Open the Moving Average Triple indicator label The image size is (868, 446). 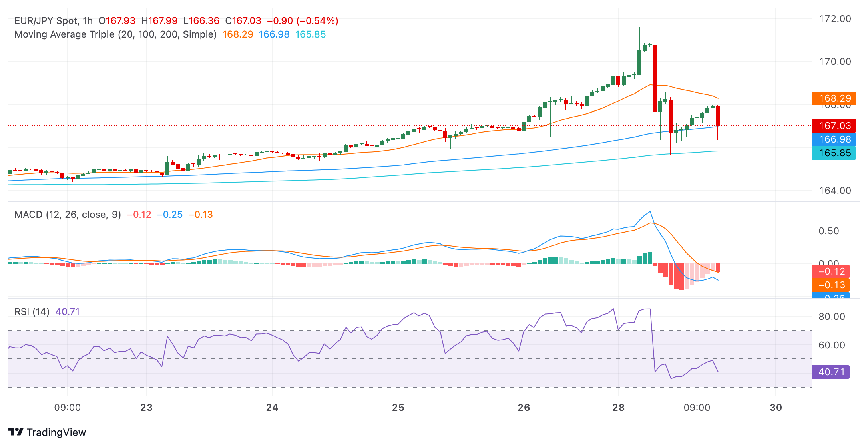point(115,34)
